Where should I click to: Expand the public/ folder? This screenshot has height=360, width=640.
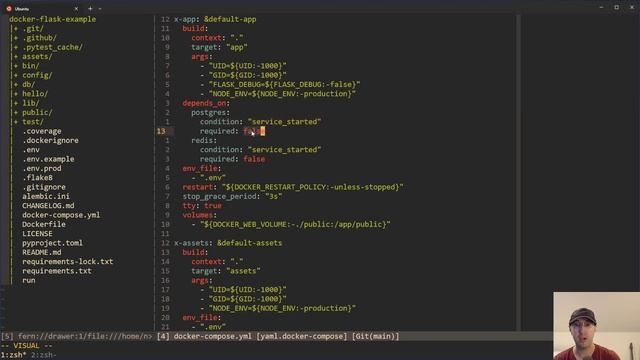click(x=37, y=113)
